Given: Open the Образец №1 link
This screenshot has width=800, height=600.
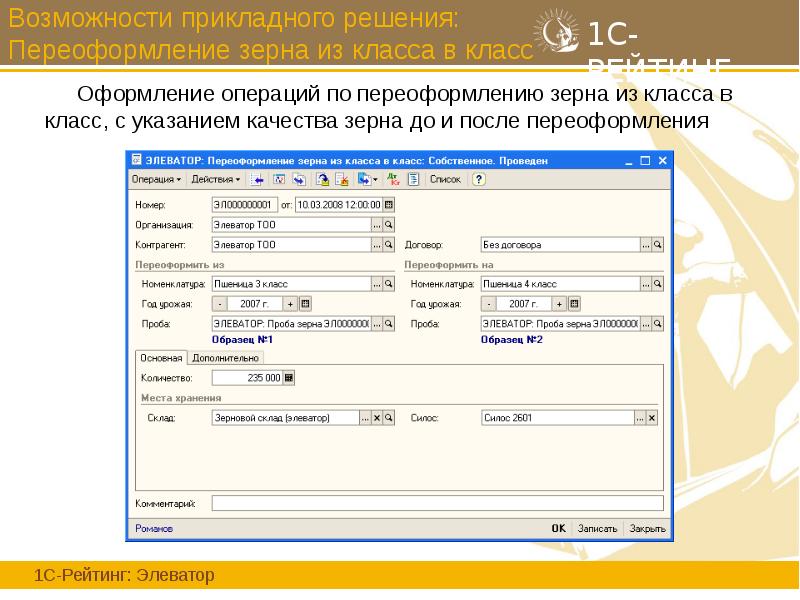Looking at the screenshot, I should tap(243, 338).
